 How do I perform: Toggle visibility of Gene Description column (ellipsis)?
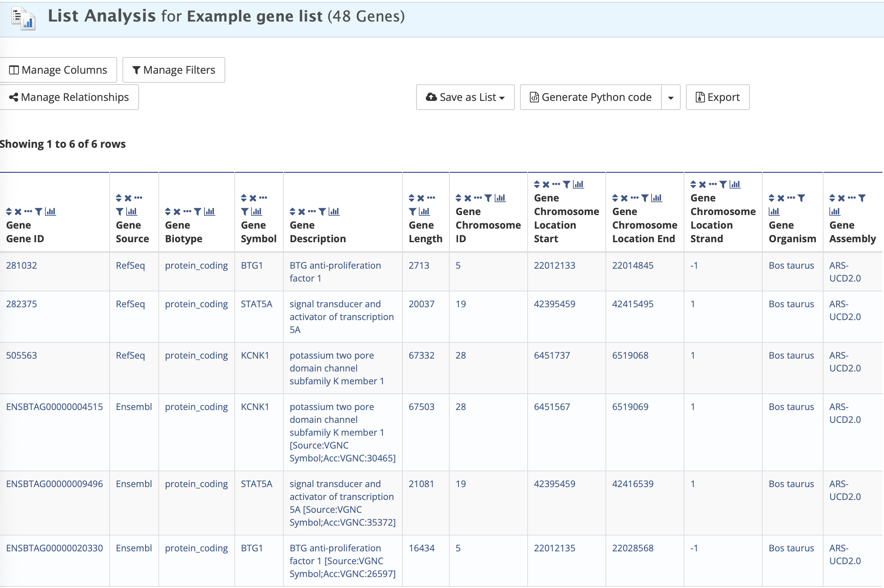[312, 211]
